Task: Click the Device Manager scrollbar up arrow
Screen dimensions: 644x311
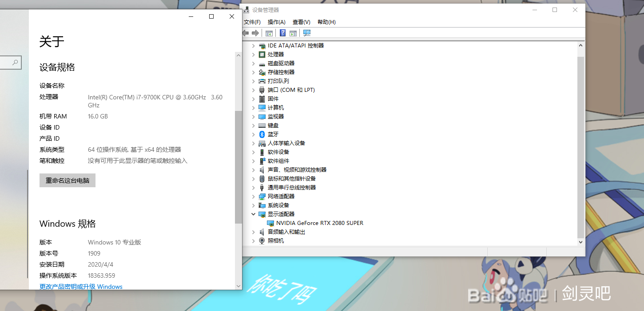Action: (580, 45)
